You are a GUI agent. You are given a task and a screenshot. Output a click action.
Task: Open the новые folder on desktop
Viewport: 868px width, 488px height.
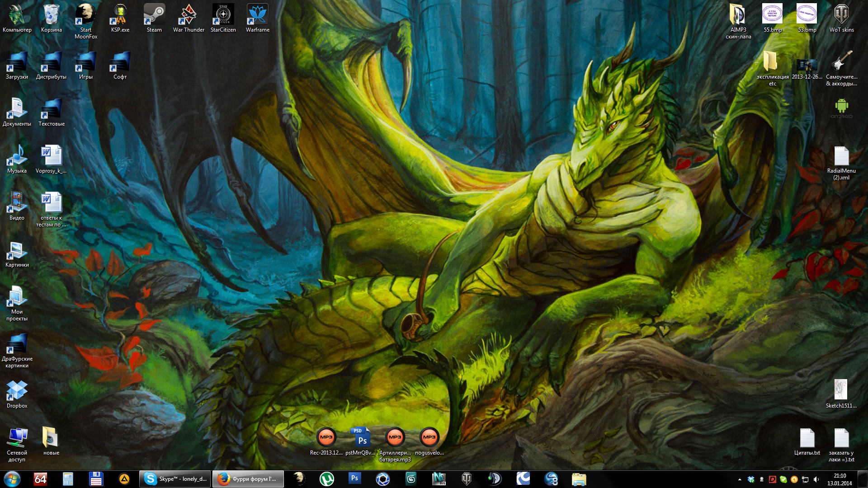pyautogui.click(x=52, y=441)
